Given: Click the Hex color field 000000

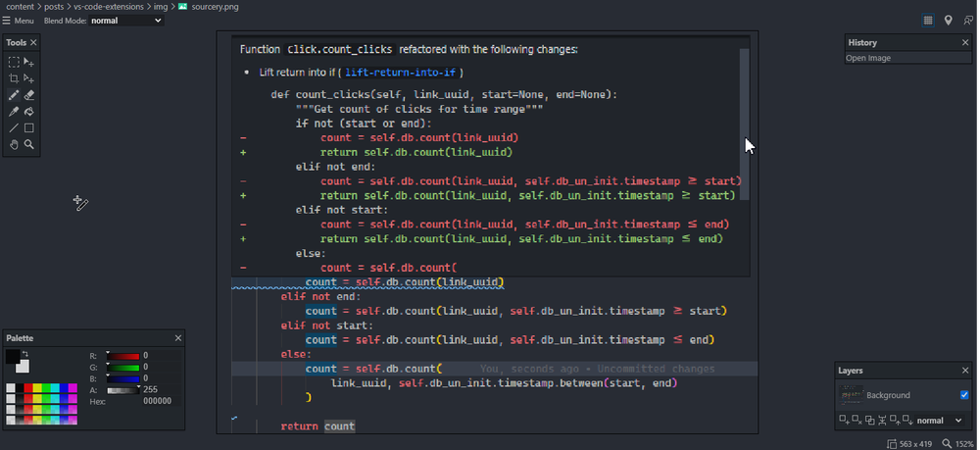Looking at the screenshot, I should pos(162,401).
